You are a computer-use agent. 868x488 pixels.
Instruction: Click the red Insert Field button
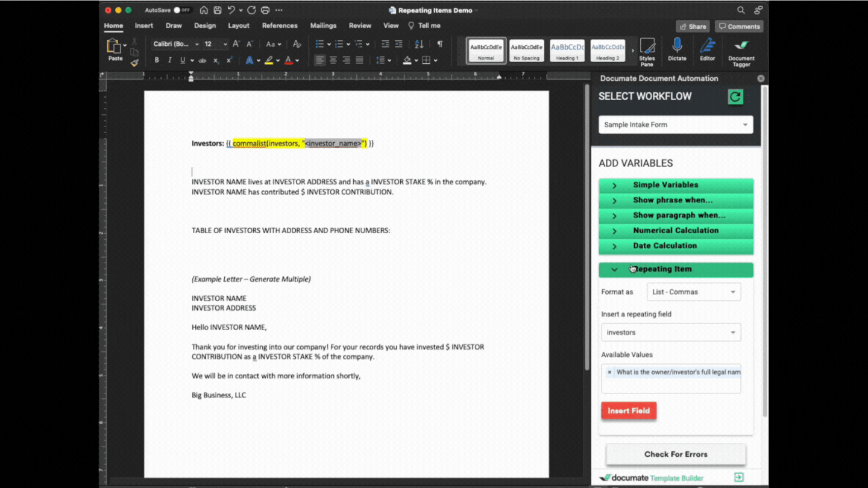629,411
